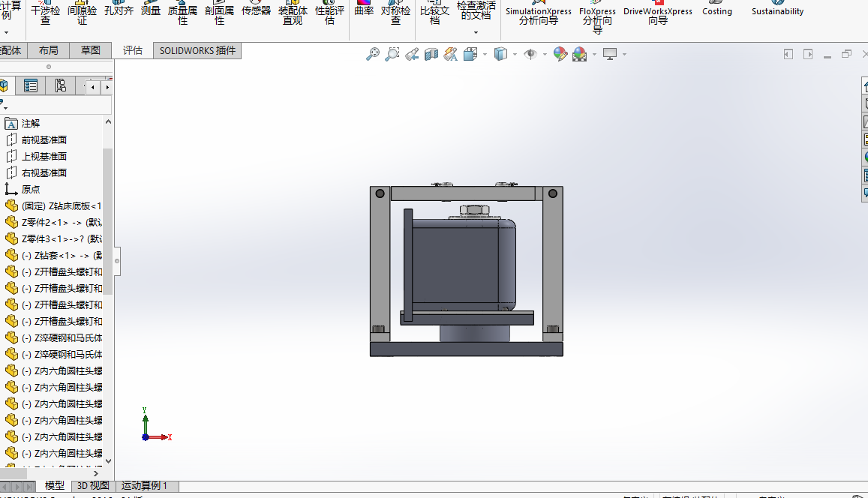Click the 比较文档 compare documents tool

click(x=434, y=13)
